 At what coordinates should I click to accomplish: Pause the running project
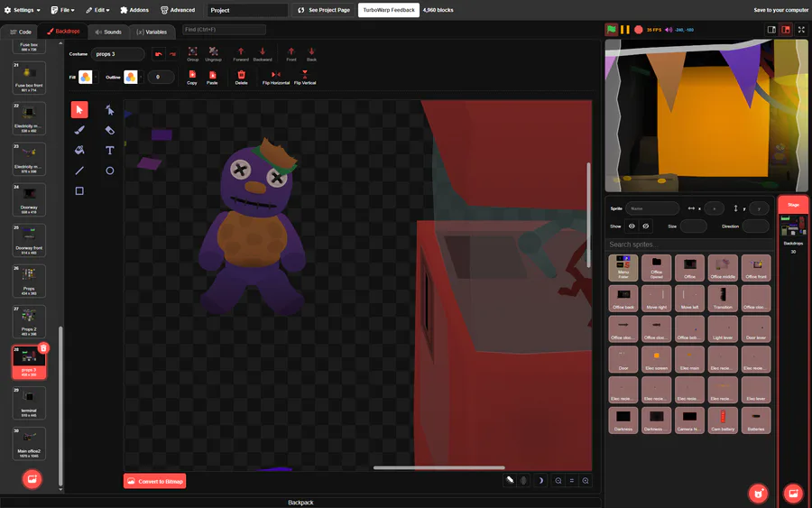pyautogui.click(x=625, y=30)
